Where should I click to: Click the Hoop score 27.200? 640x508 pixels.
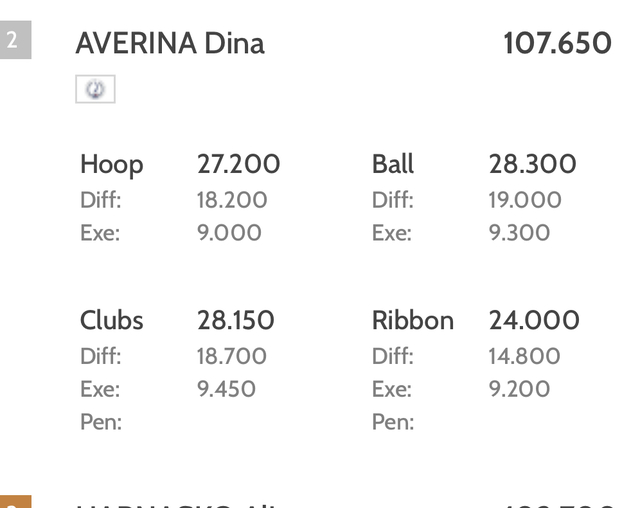pyautogui.click(x=238, y=164)
